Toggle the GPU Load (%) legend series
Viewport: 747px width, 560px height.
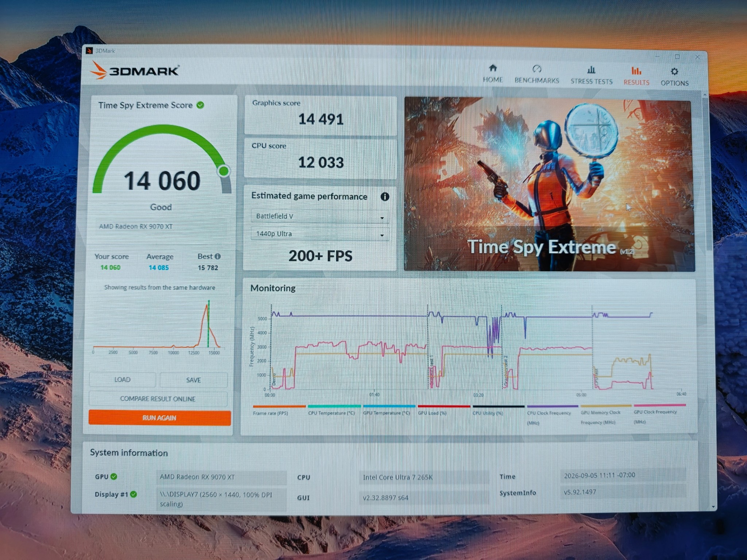(444, 410)
